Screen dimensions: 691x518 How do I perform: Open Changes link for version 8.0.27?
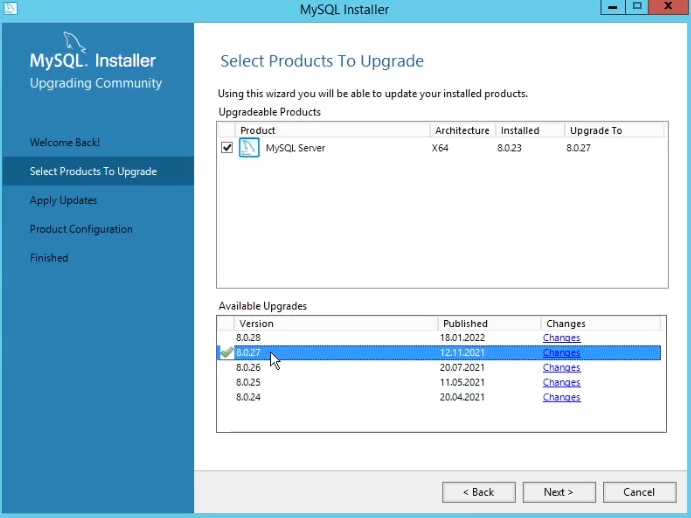click(561, 353)
